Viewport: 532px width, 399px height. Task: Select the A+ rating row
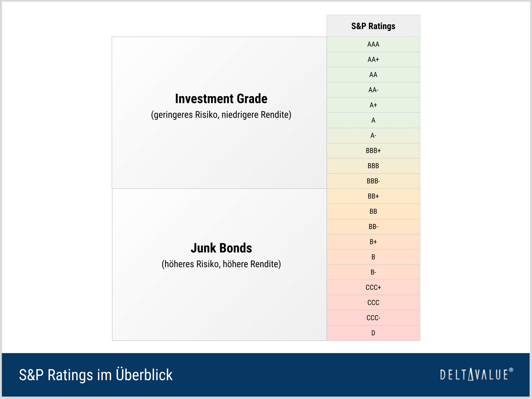coord(373,105)
